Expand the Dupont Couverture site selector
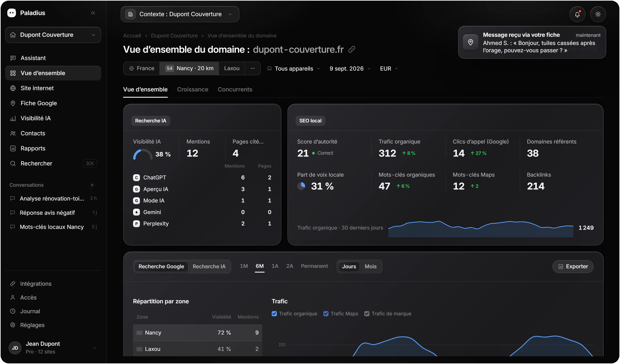This screenshot has height=364, width=620. click(53, 35)
